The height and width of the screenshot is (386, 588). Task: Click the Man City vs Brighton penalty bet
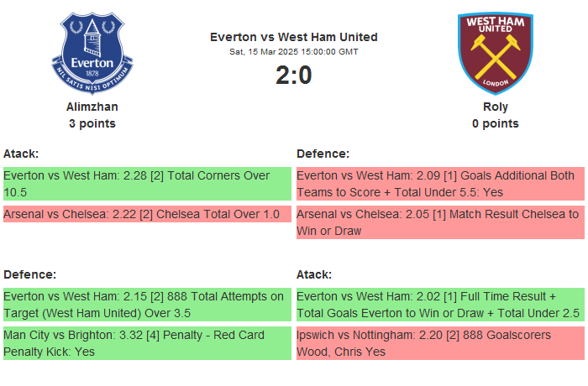[x=146, y=343]
